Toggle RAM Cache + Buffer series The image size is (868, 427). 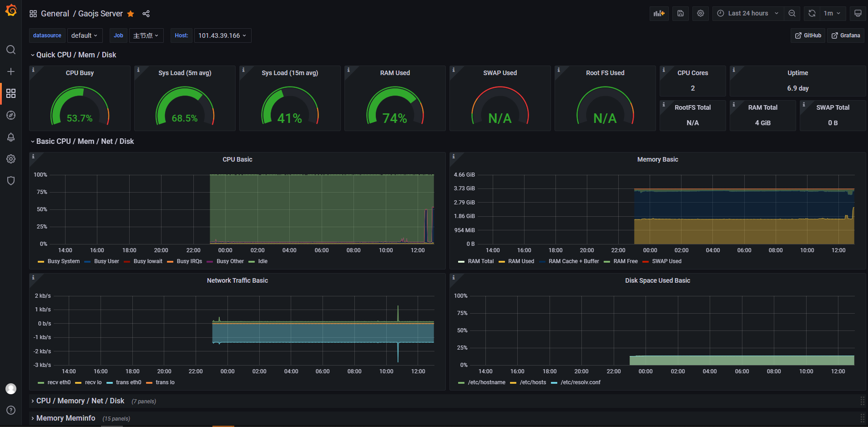(574, 261)
